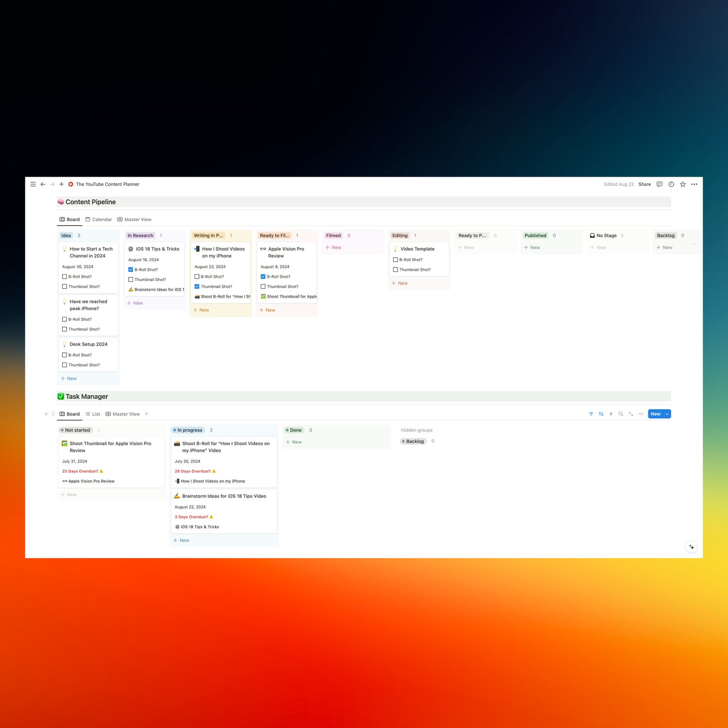Image resolution: width=728 pixels, height=728 pixels.
Task: Click the Task Manager filter icon
Action: pos(591,414)
